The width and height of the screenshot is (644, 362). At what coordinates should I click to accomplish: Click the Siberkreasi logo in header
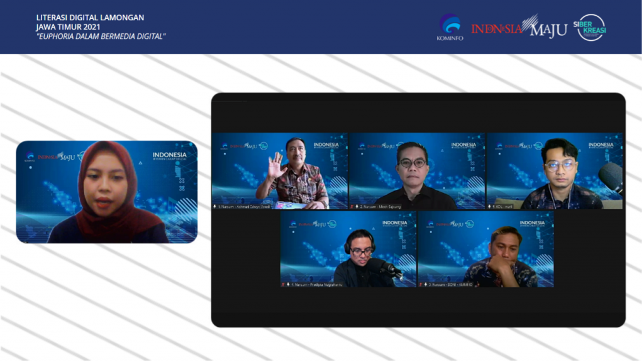tap(591, 27)
